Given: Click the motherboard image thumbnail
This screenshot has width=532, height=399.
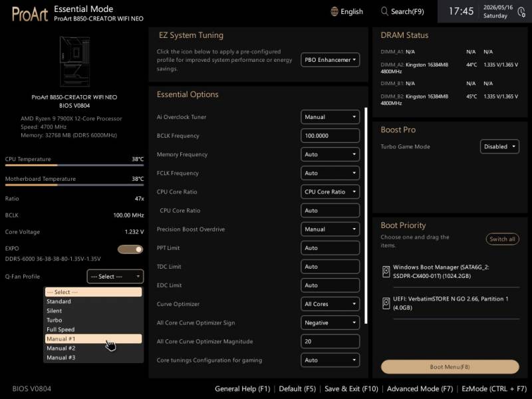Looking at the screenshot, I should point(74,61).
